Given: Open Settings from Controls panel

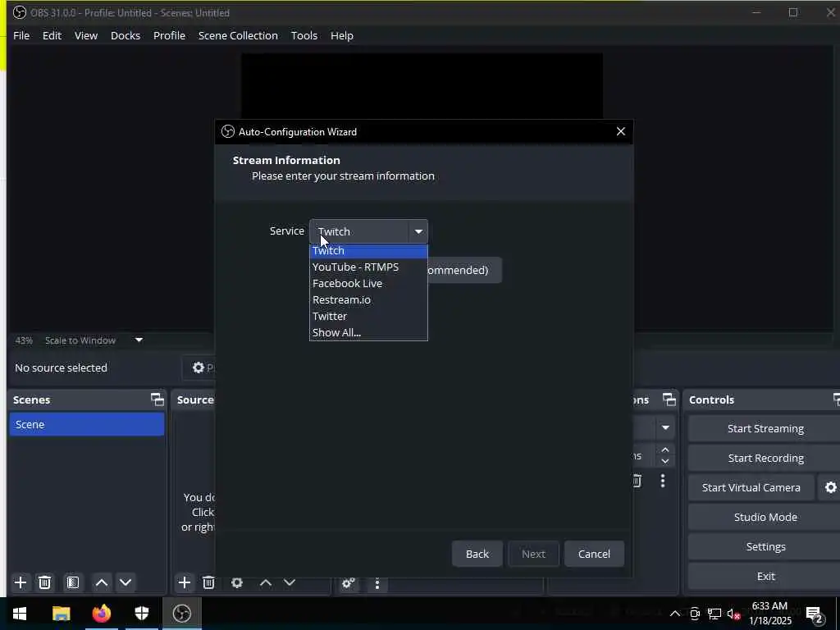Looking at the screenshot, I should click(x=765, y=546).
